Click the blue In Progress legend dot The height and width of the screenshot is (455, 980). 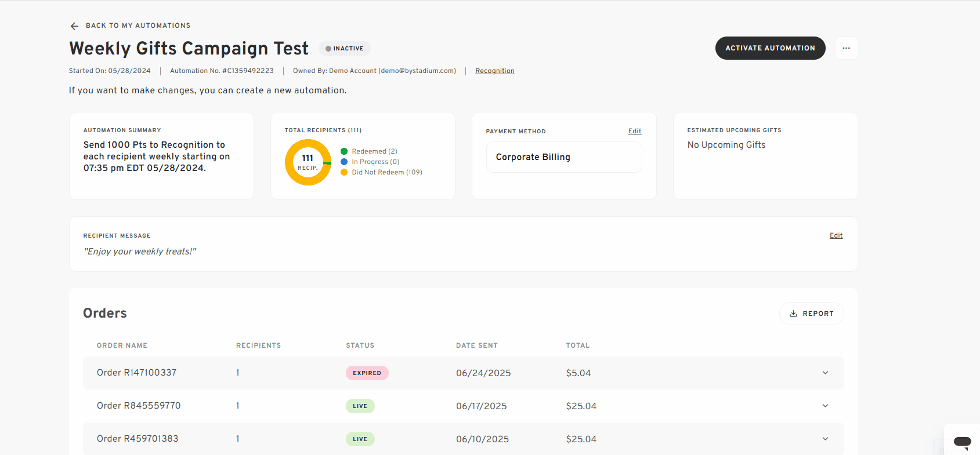(344, 162)
